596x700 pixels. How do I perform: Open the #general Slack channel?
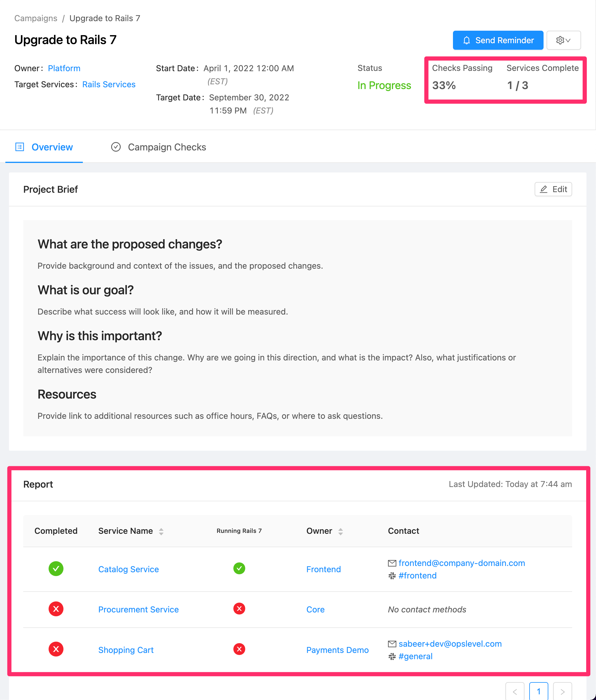click(415, 656)
